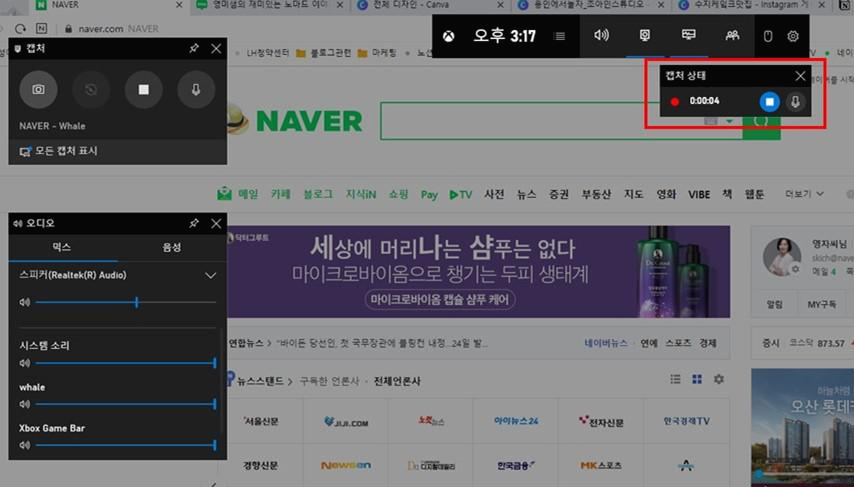Close the Audio widget
The height and width of the screenshot is (487, 854).
[x=216, y=223]
